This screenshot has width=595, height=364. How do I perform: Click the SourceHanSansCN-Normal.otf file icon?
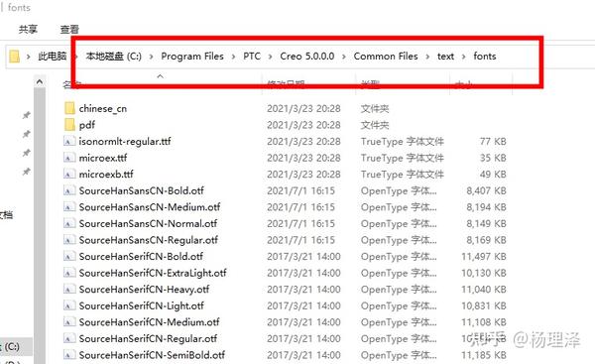pos(68,223)
